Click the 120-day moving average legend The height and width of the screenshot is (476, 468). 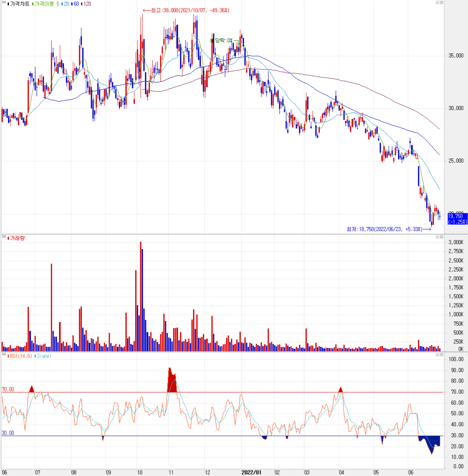pos(87,4)
